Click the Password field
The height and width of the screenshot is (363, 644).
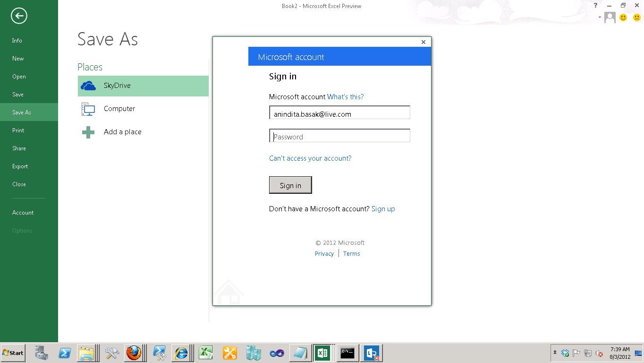click(339, 136)
